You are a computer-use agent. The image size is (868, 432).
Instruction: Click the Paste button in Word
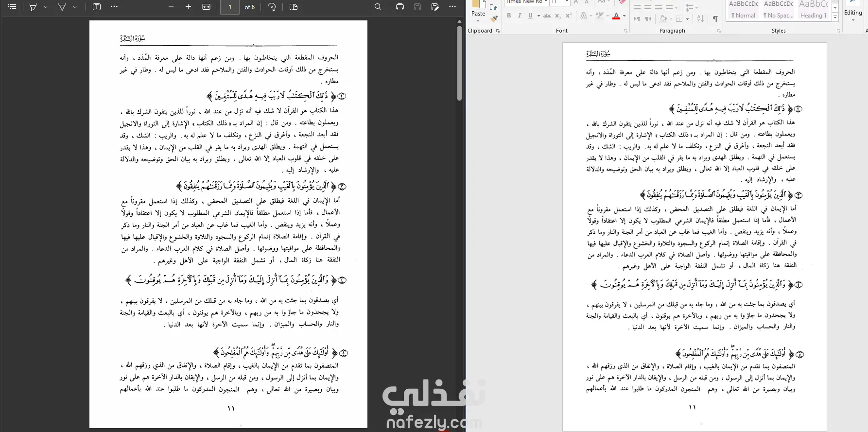tap(478, 9)
